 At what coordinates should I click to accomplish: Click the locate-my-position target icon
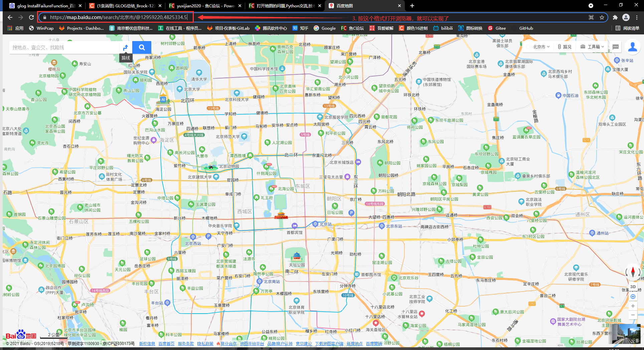[633, 297]
